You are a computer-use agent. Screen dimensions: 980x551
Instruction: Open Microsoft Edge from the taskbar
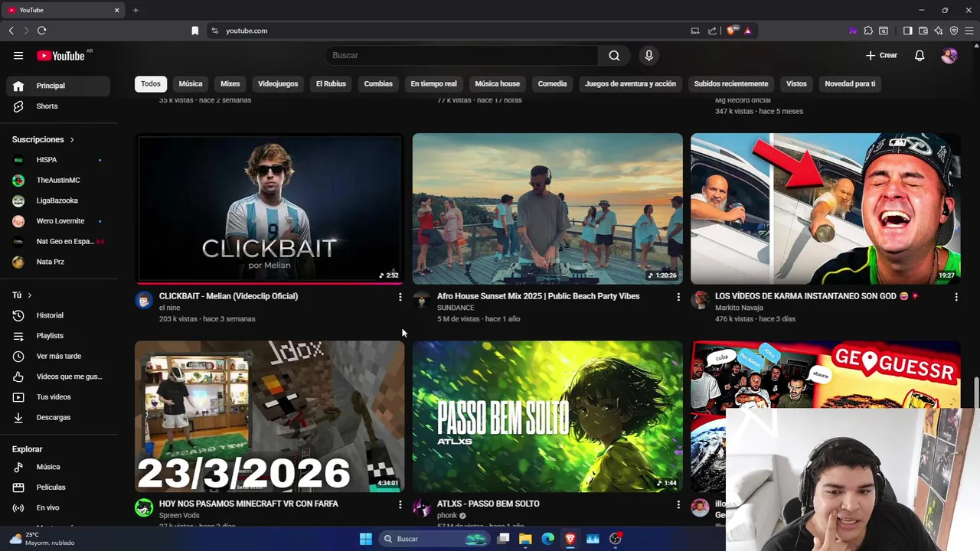pos(547,539)
